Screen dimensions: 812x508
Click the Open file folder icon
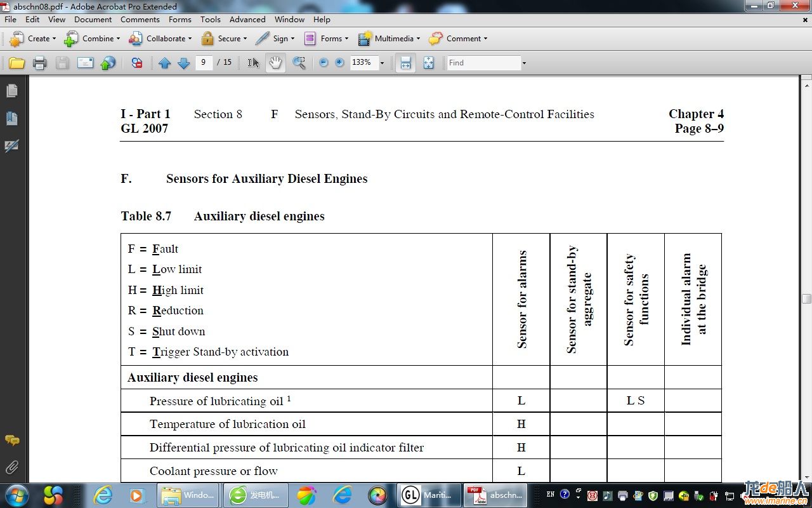point(17,63)
